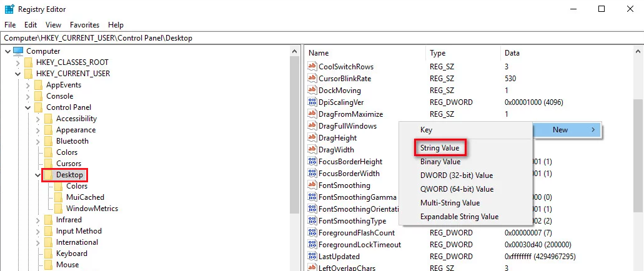644x271 pixels.
Task: Choose String Value from the New submenu
Action: click(440, 148)
